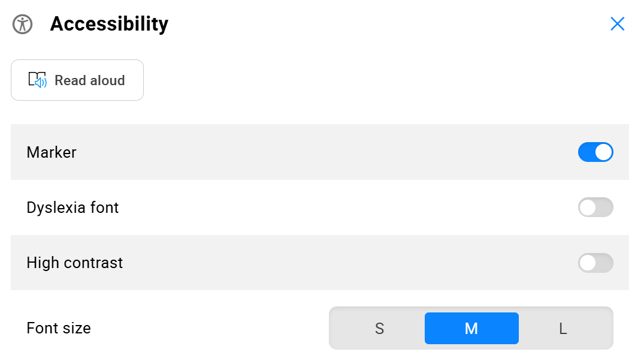Enable the Dyslexia font switch
Viewport: 644px width, 361px height.
(x=595, y=207)
